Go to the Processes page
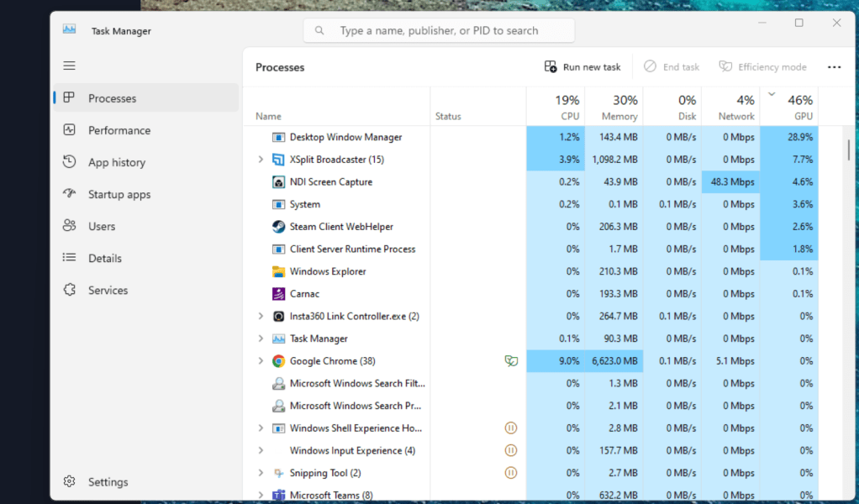The height and width of the screenshot is (504, 859). [x=146, y=98]
